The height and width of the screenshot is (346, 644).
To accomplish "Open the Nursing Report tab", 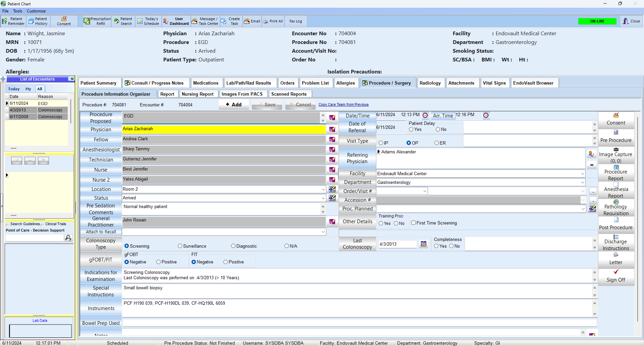I will (x=198, y=94).
